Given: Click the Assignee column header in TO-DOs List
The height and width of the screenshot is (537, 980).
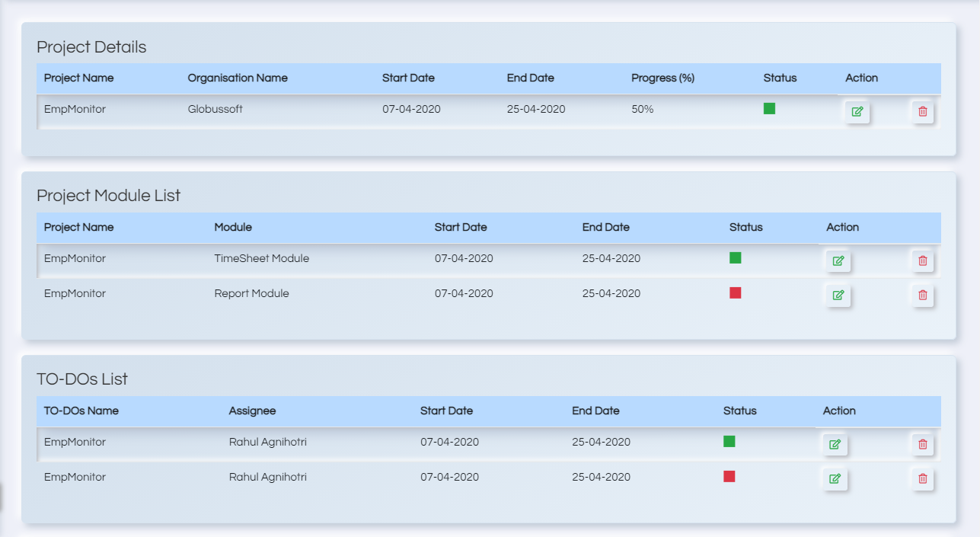Looking at the screenshot, I should 252,411.
